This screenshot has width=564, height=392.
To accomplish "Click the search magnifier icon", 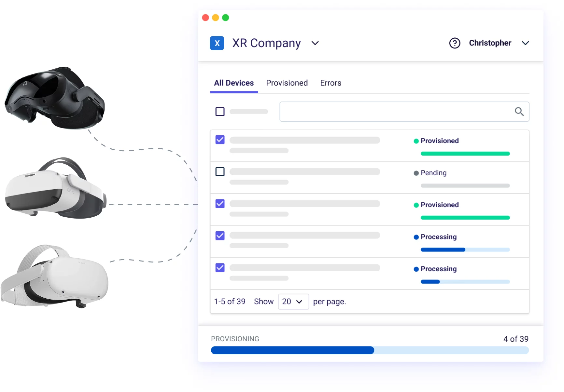I will coord(519,112).
